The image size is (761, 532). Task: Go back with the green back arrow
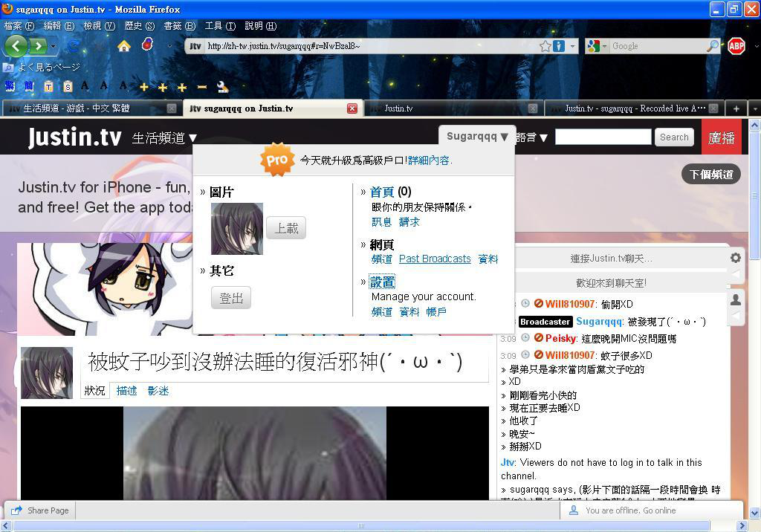click(16, 46)
